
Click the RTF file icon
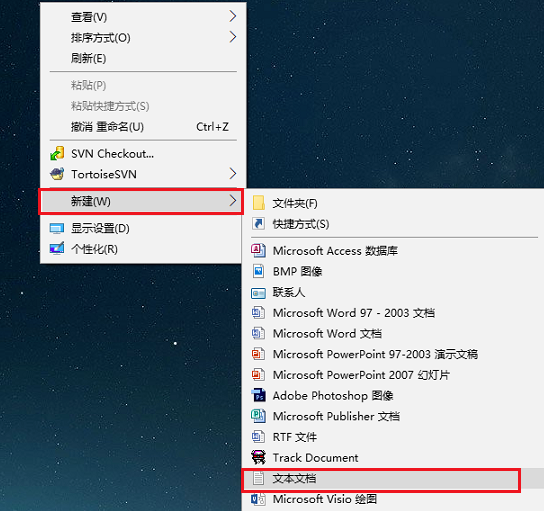[x=258, y=437]
